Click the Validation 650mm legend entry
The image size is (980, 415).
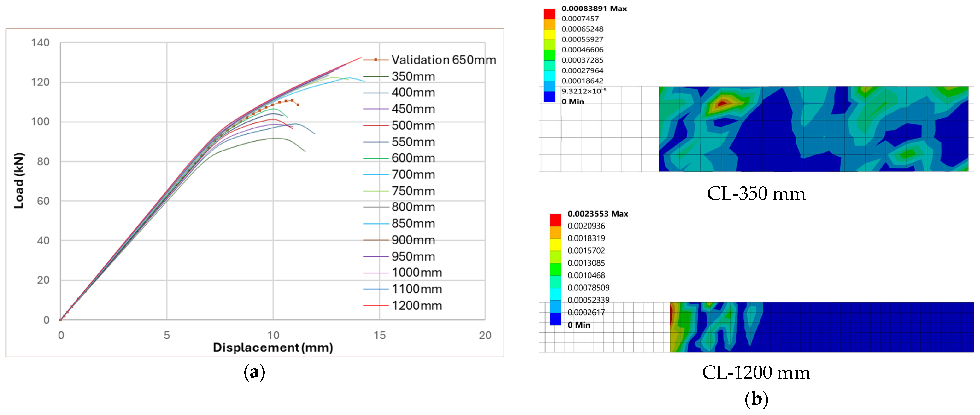[x=443, y=60]
